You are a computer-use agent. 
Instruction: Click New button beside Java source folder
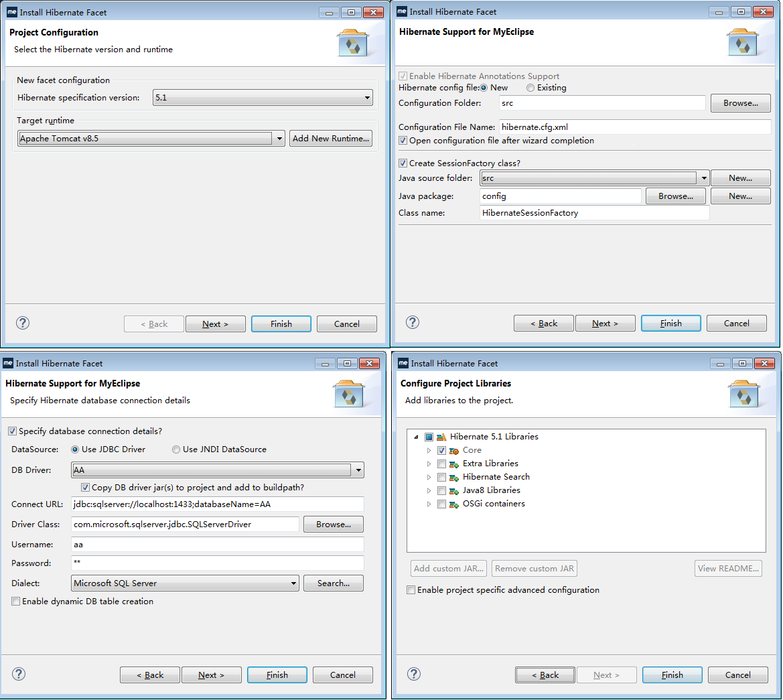[740, 178]
